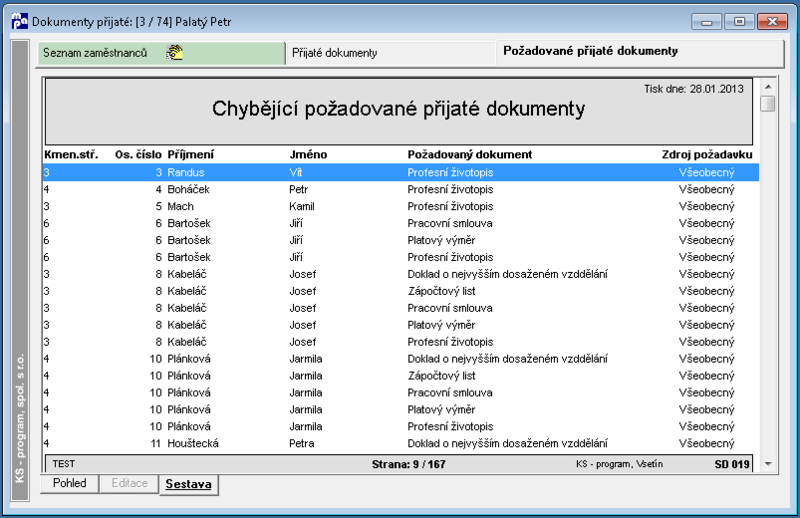This screenshot has height=518, width=800.
Task: Open the Seznam zaměstnanců tab
Action: (161, 53)
